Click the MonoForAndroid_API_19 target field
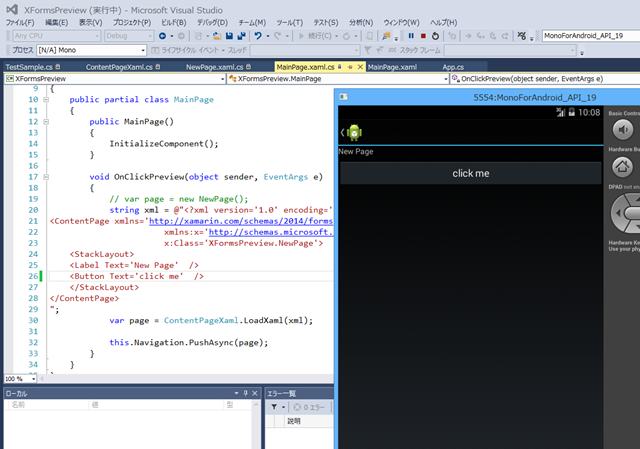This screenshot has width=640, height=449. click(588, 35)
